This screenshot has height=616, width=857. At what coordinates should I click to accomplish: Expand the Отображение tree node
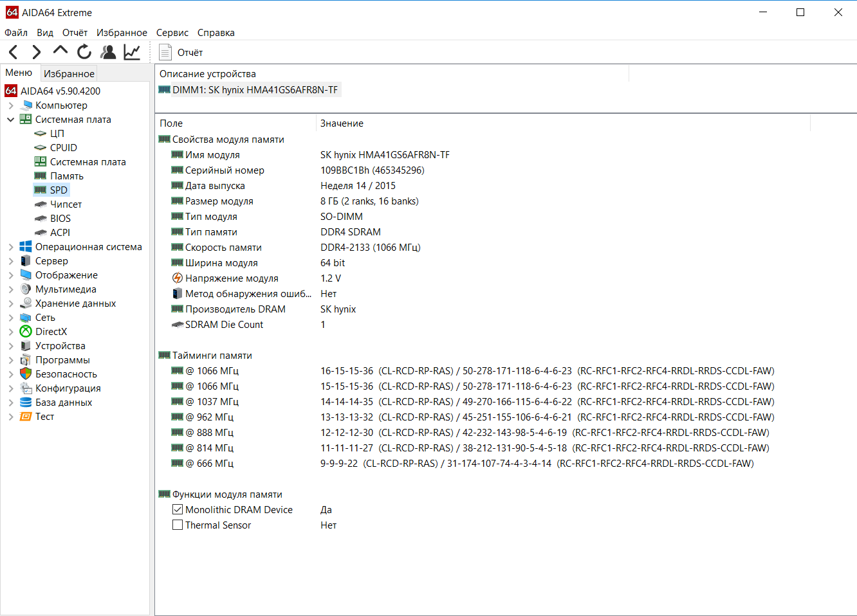tap(11, 275)
